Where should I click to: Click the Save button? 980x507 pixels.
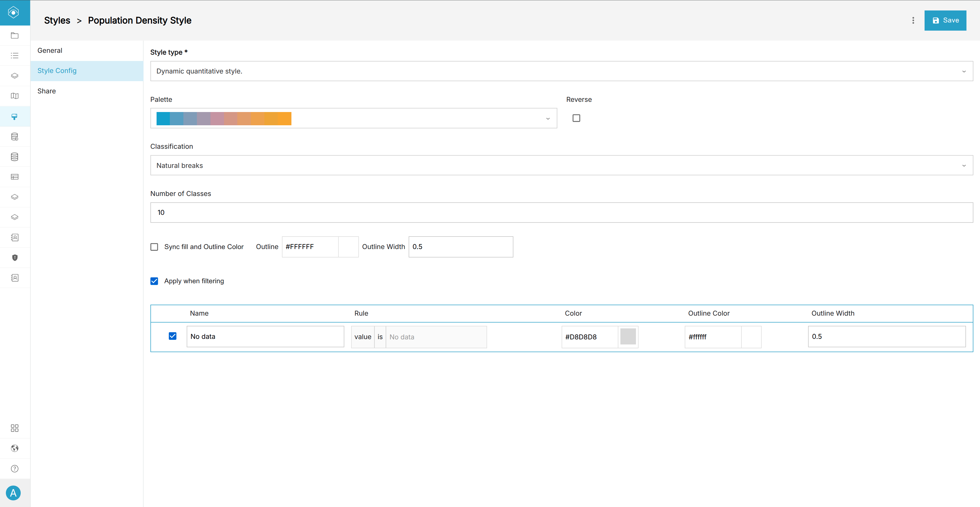(945, 20)
